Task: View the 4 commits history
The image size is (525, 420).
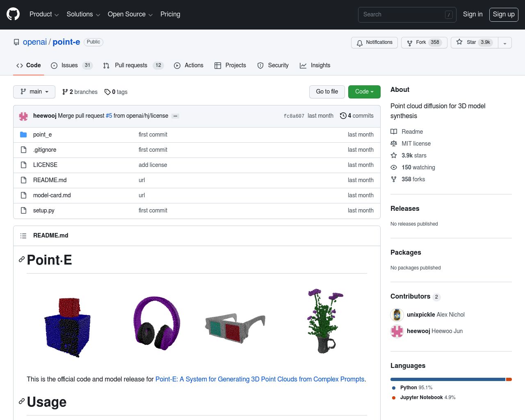Action: (x=357, y=116)
